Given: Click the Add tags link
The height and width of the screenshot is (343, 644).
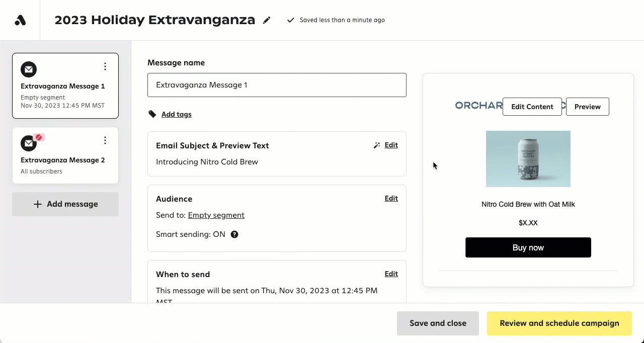Looking at the screenshot, I should click(176, 114).
